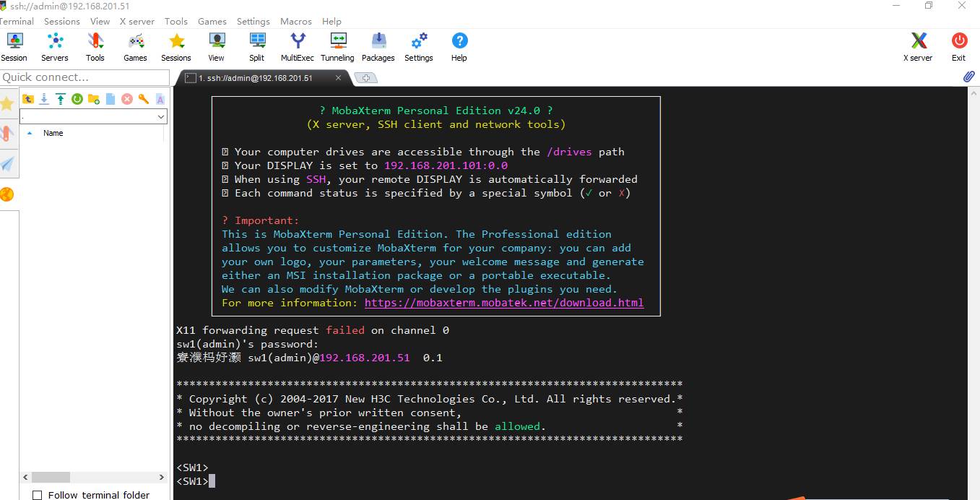Viewport: 980px width, 500px height.
Task: Click the Servers toolbar icon
Action: pyautogui.click(x=55, y=47)
